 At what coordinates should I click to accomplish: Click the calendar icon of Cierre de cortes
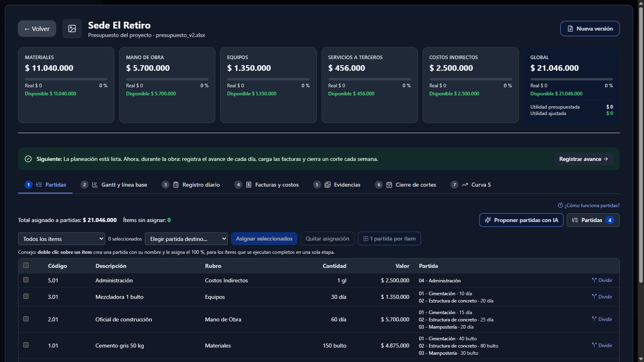pos(389,185)
